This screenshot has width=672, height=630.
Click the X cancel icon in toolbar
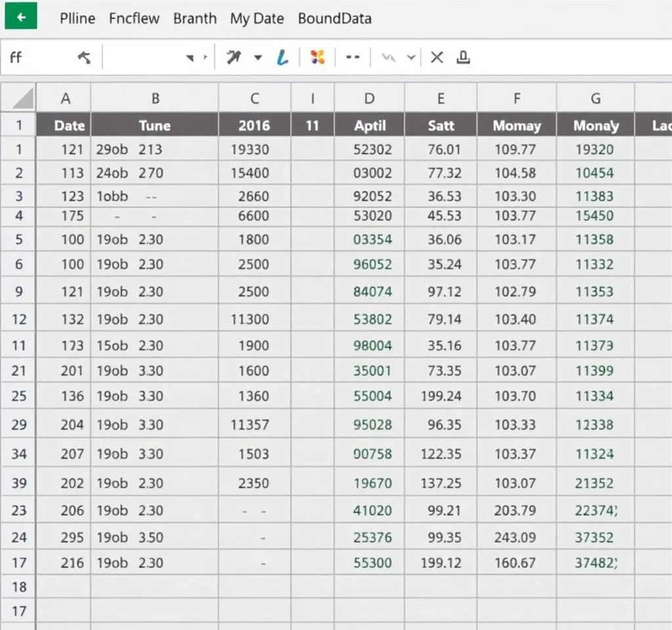pyautogui.click(x=436, y=58)
